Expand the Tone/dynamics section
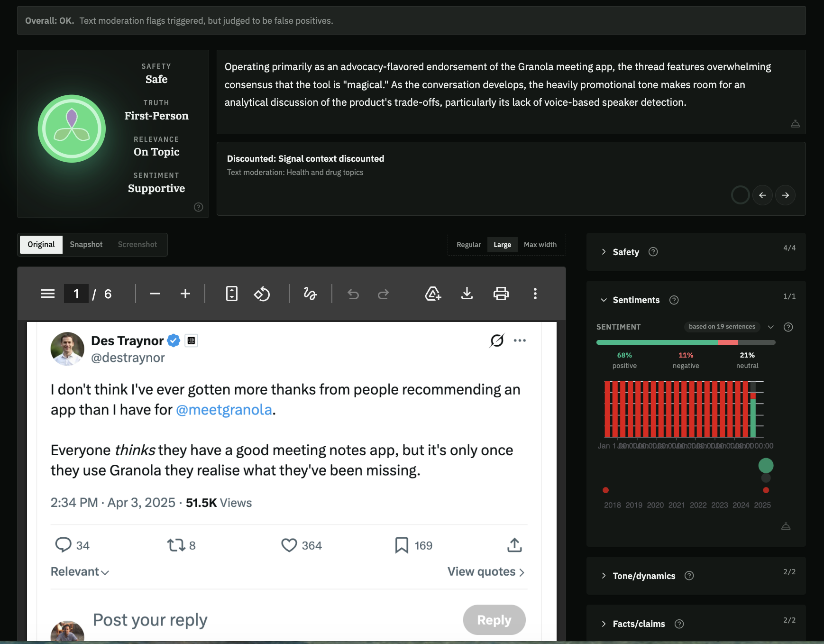 click(604, 576)
